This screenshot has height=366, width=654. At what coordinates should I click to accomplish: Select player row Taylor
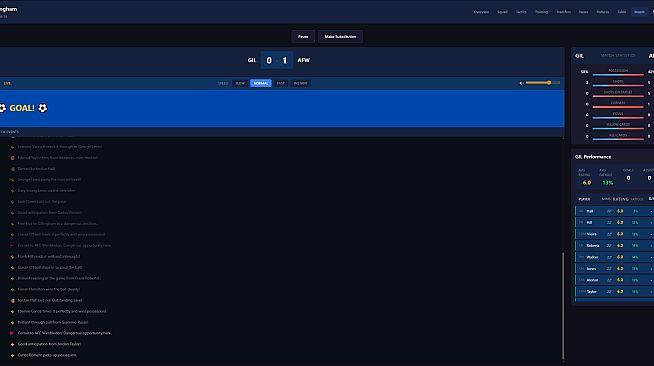(x=614, y=292)
